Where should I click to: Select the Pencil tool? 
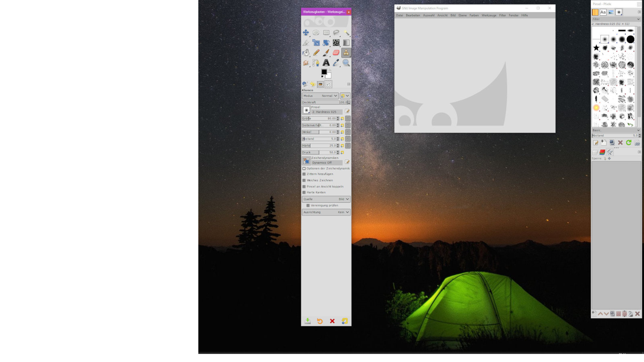tap(316, 53)
